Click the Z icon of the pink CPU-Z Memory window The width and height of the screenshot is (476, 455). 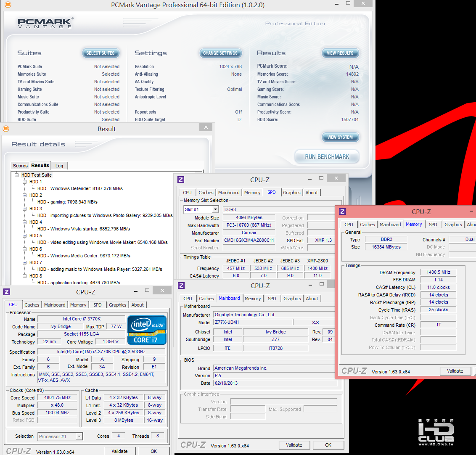coord(342,212)
